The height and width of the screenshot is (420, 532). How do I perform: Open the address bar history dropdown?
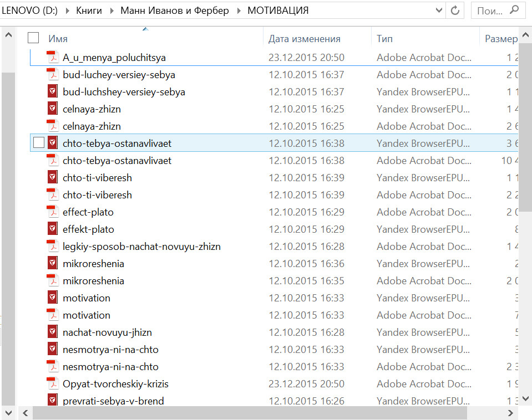(x=439, y=11)
